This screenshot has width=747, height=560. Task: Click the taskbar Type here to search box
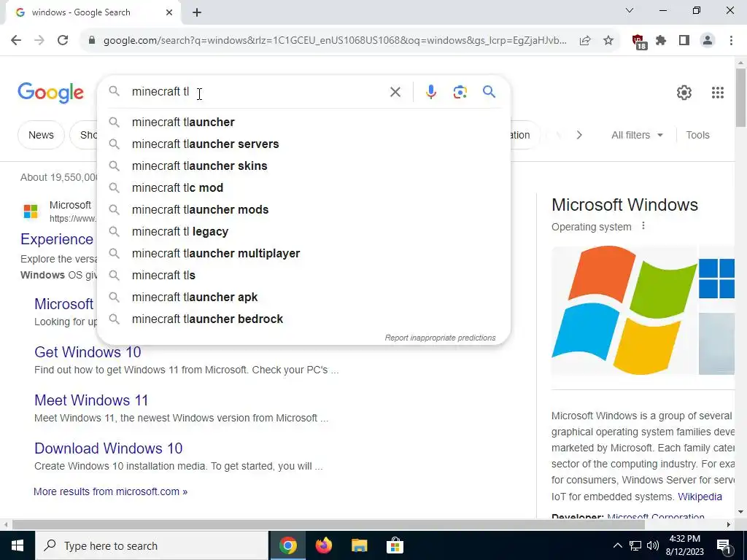[x=152, y=545]
